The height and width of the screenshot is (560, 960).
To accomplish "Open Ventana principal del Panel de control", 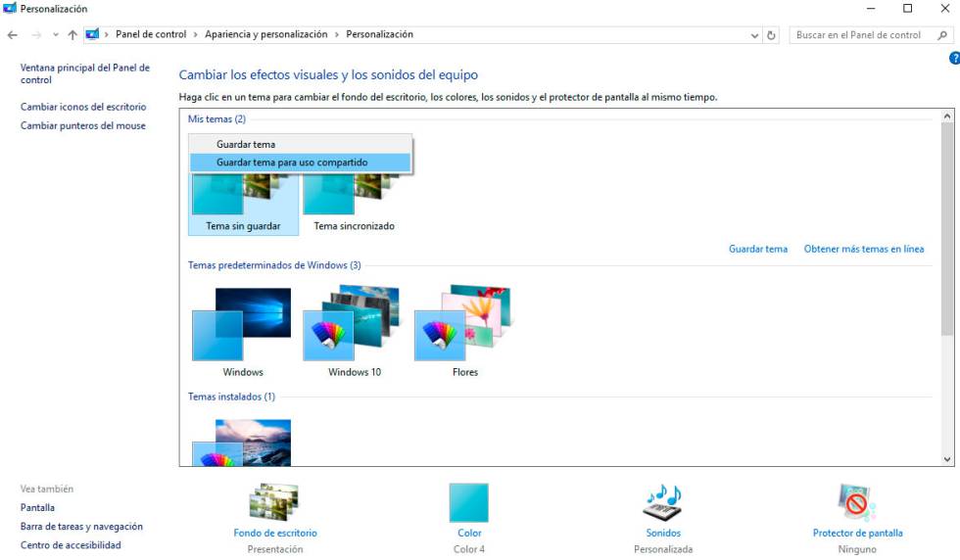I will coord(85,73).
